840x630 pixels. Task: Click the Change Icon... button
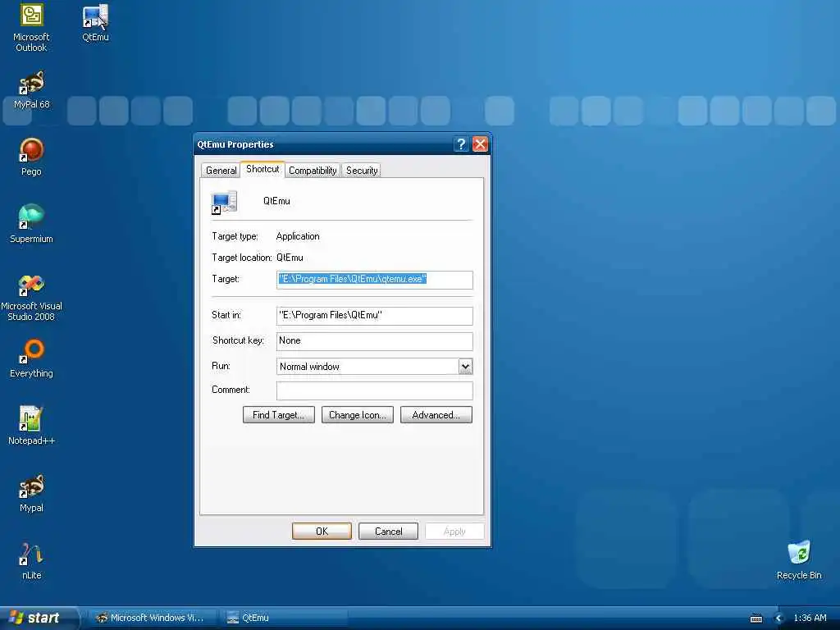click(x=358, y=414)
